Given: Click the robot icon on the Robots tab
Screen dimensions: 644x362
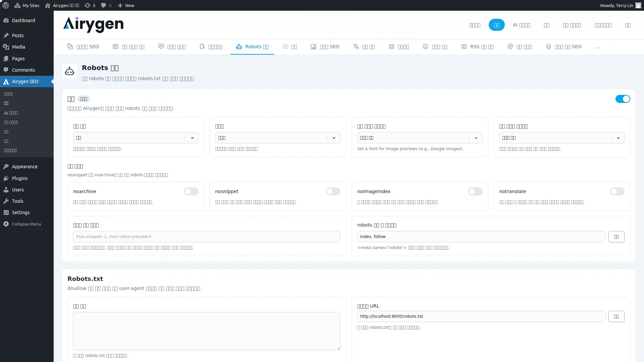Looking at the screenshot, I should tap(239, 47).
